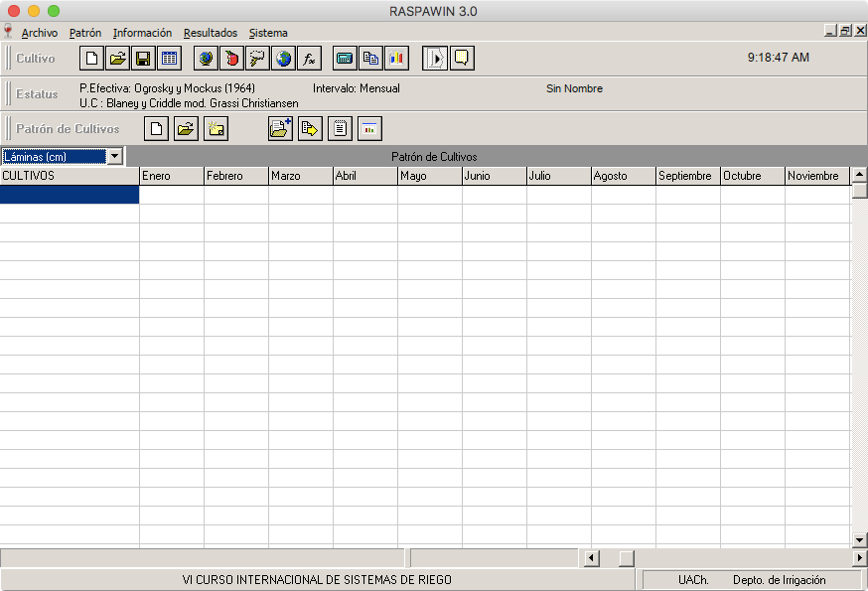Select the first cell under Enero

tap(172, 195)
